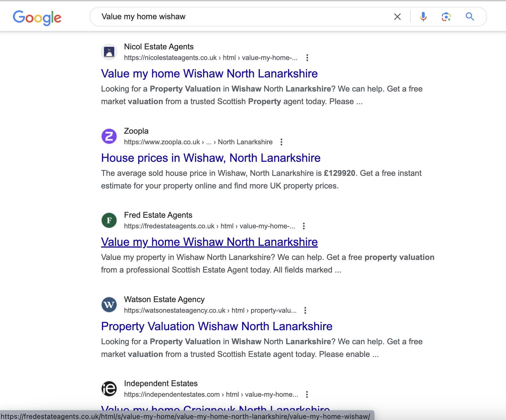Open three-dot menu for Watson Estate Agency

pyautogui.click(x=305, y=310)
